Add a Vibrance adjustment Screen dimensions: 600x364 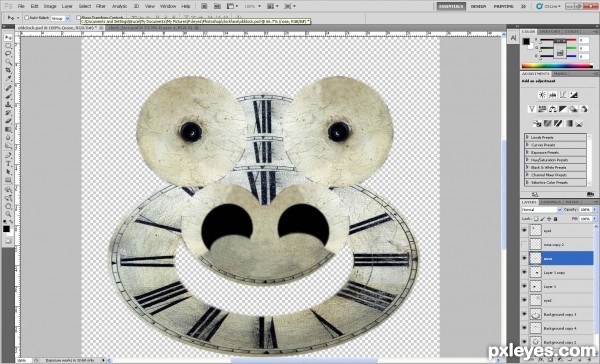(532, 109)
